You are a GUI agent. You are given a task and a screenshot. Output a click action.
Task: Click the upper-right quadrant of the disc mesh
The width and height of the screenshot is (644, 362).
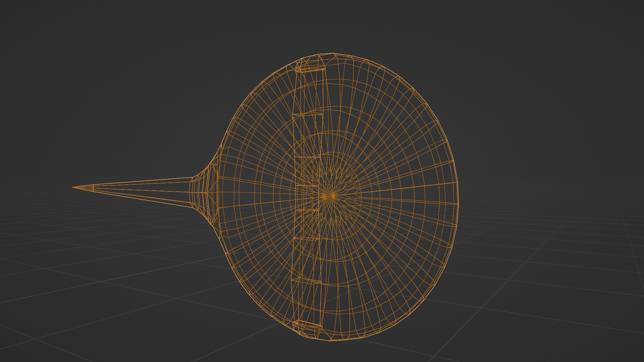396,127
